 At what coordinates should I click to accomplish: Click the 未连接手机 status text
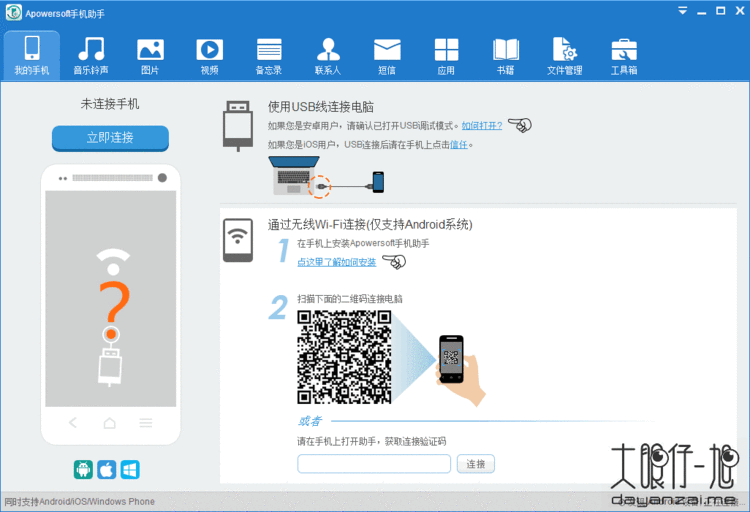click(110, 104)
